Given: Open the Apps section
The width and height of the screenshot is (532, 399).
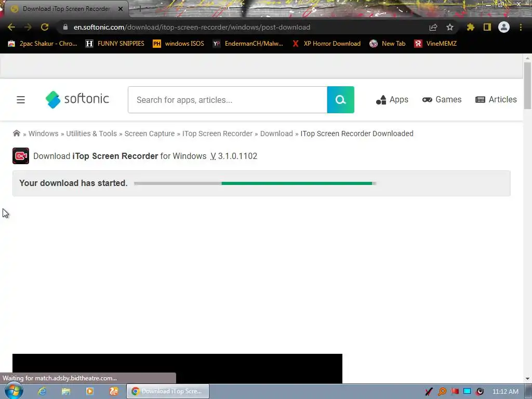Looking at the screenshot, I should click(x=392, y=100).
